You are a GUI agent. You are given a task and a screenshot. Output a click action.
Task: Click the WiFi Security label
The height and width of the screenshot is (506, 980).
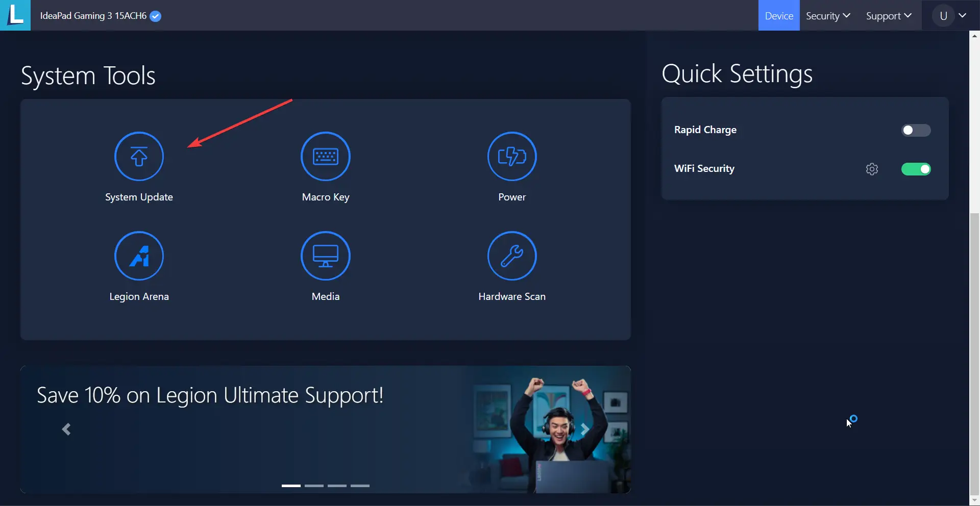tap(704, 169)
